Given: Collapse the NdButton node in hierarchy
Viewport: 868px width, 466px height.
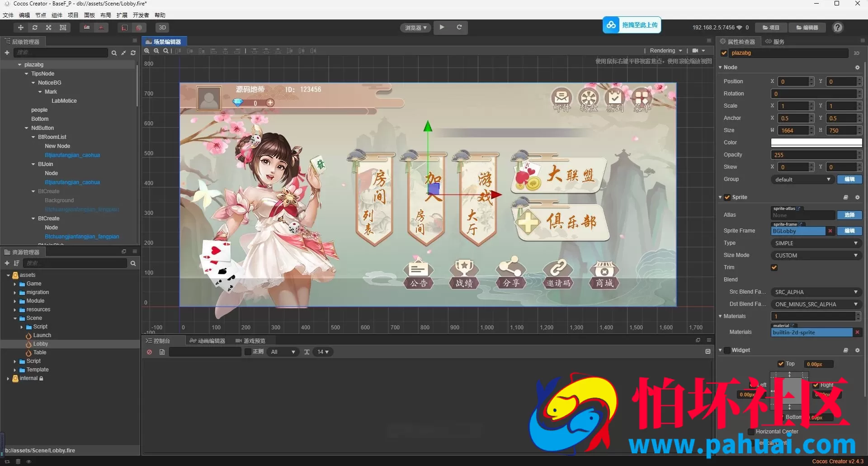Looking at the screenshot, I should point(27,128).
